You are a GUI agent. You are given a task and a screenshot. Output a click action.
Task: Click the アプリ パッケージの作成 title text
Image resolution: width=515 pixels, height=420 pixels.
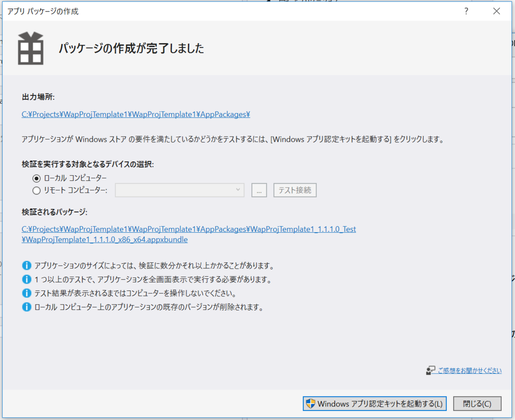(x=43, y=12)
